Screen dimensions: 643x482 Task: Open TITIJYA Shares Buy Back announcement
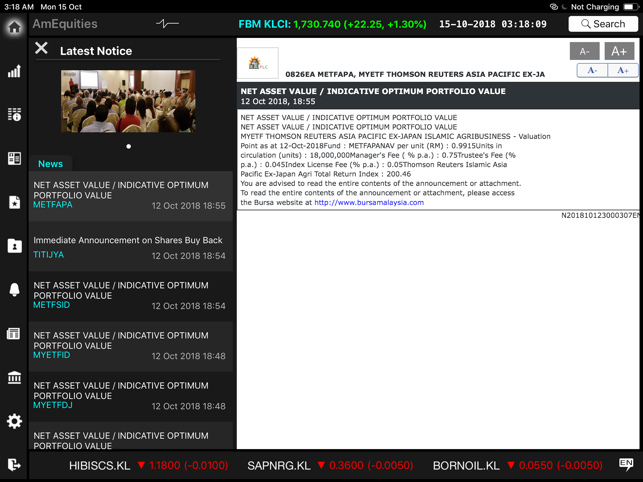(130, 247)
